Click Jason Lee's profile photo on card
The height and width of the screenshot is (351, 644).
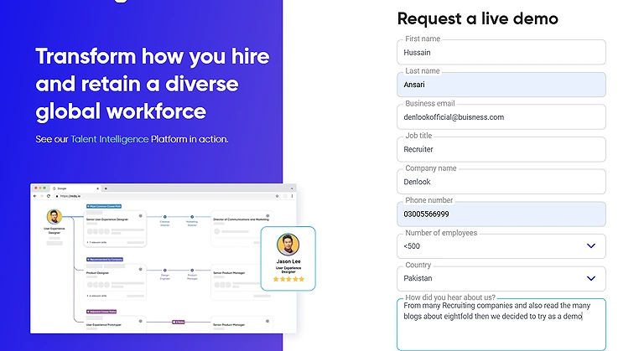(288, 245)
